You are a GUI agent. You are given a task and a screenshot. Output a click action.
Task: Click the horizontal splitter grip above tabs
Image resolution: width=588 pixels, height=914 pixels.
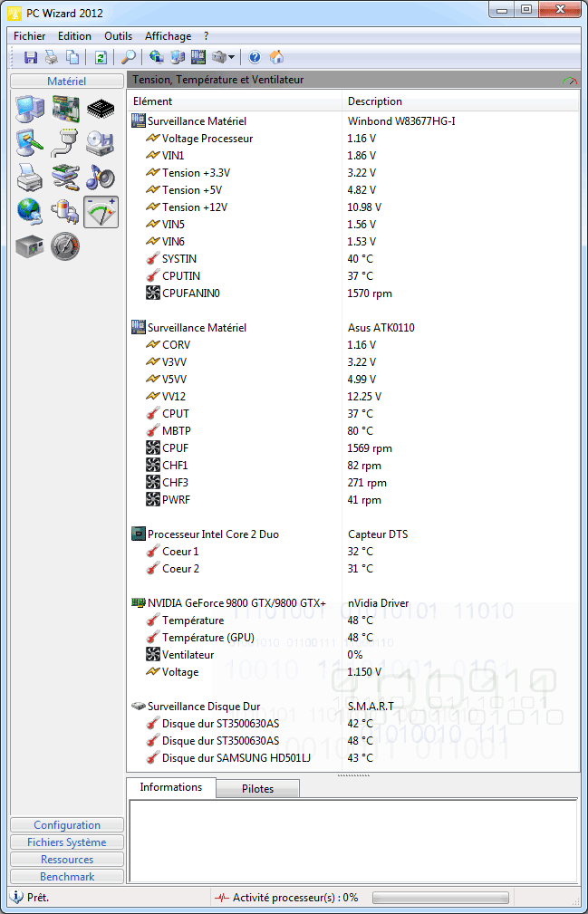click(353, 775)
